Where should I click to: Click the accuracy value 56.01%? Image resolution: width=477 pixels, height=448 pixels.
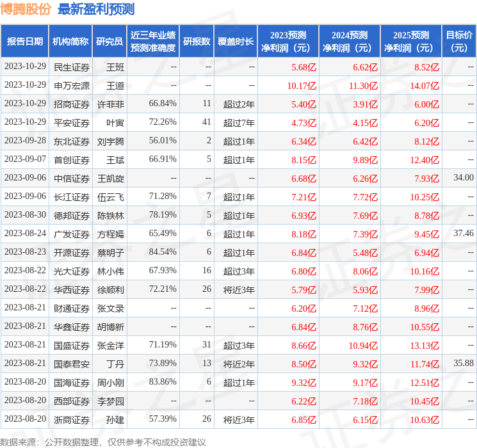coord(163,140)
